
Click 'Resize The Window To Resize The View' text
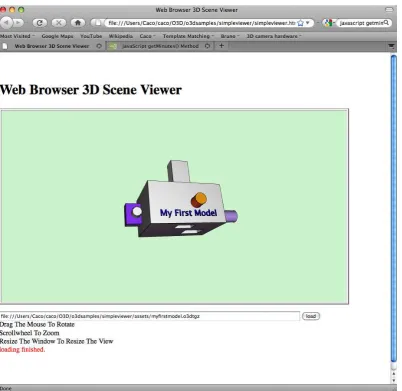coord(57,341)
